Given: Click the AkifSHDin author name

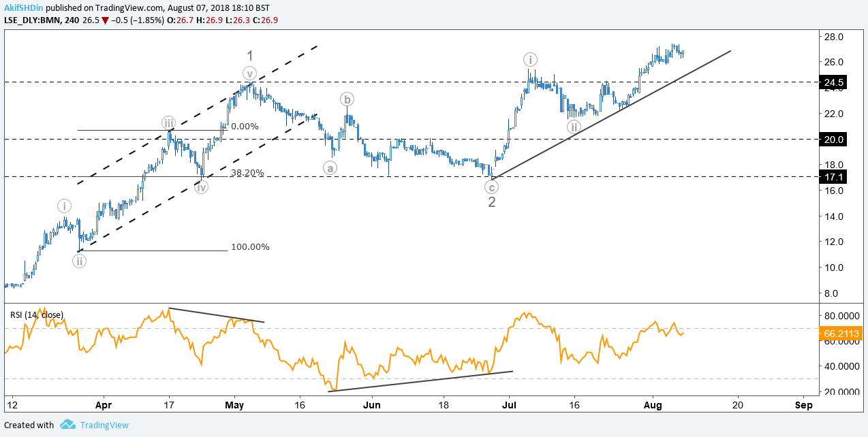Looking at the screenshot, I should tap(23, 7).
